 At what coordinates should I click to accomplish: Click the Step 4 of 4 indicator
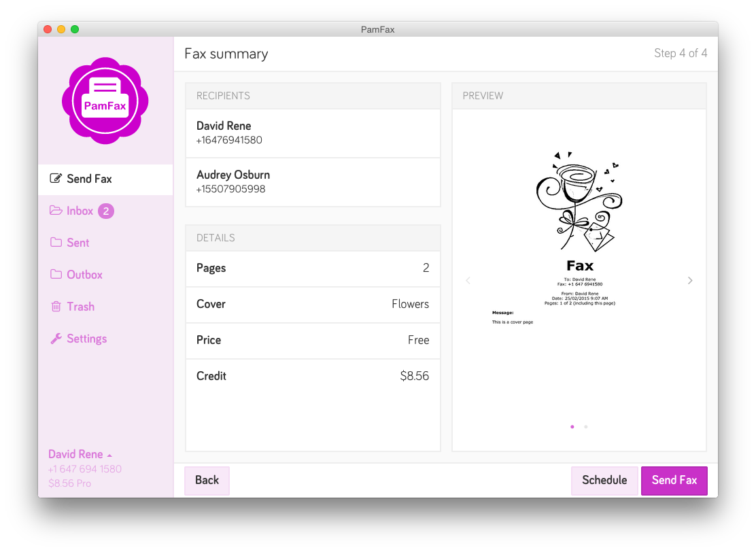pos(681,53)
